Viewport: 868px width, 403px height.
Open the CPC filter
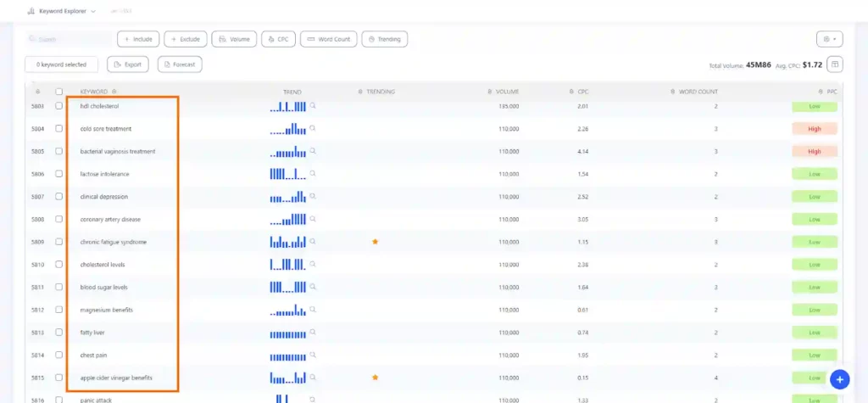click(278, 39)
